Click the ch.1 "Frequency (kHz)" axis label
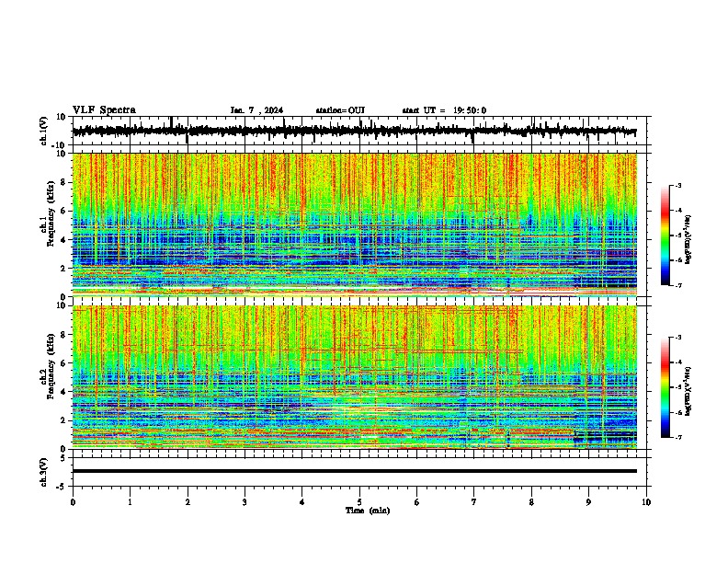Image resolution: width=728 pixels, height=563 pixels. (51, 214)
